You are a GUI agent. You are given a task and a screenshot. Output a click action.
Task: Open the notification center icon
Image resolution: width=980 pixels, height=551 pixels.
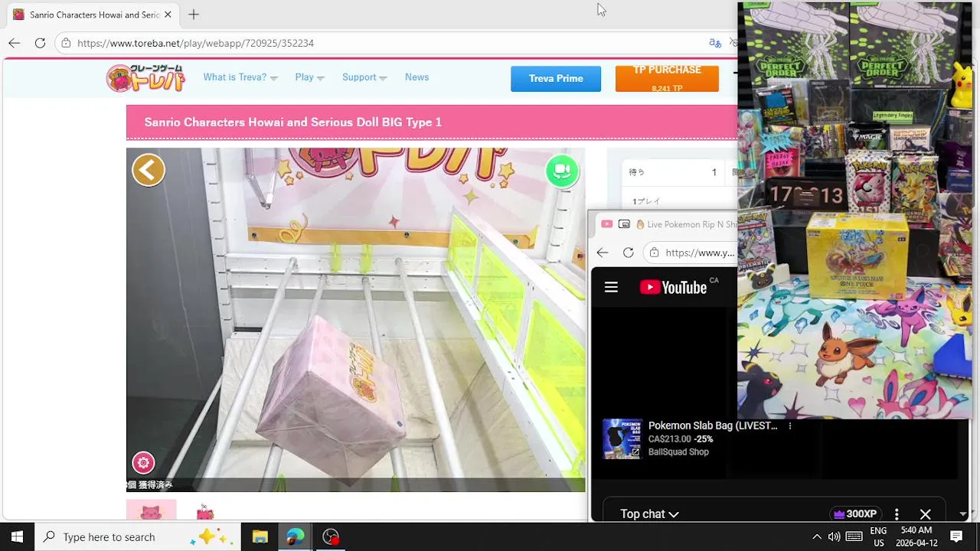(x=956, y=536)
